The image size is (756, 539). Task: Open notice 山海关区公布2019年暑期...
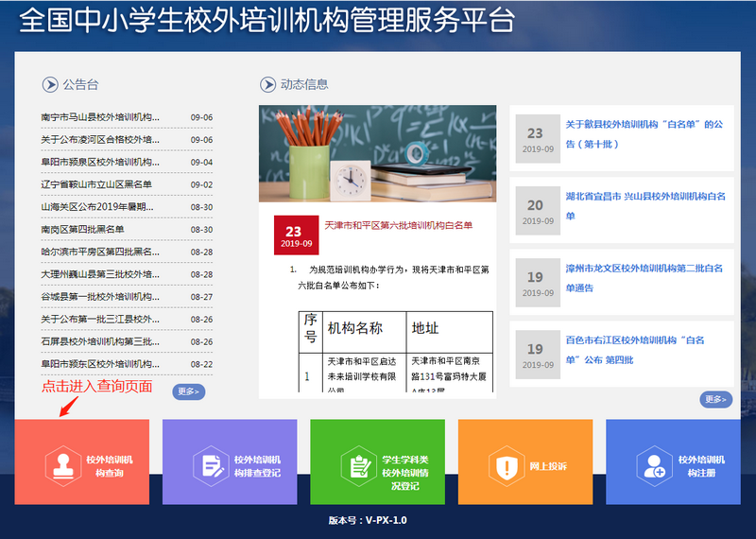click(97, 207)
